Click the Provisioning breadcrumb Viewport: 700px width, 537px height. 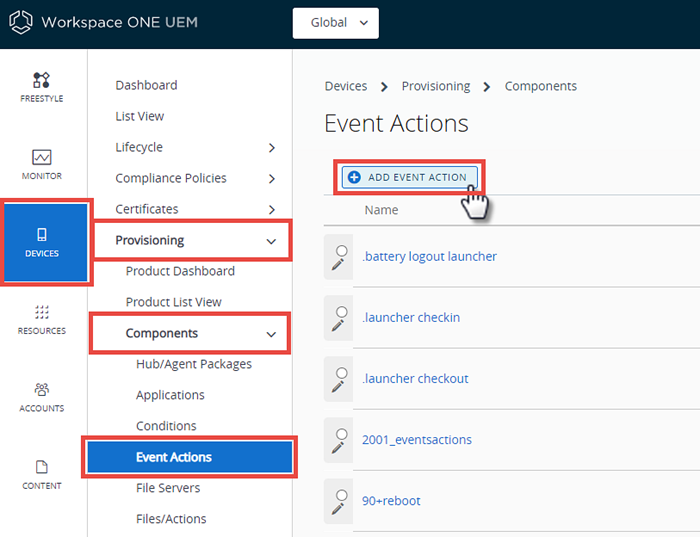(436, 86)
